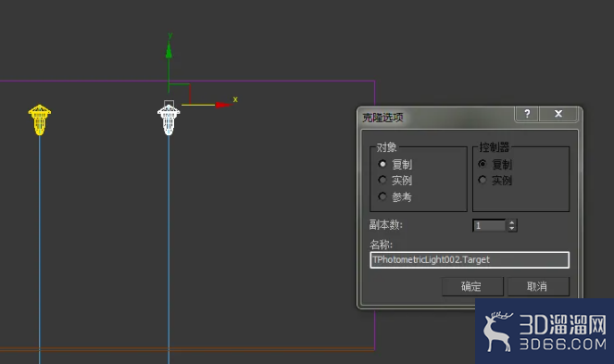614x364 pixels.
Task: Click the 副本数 number field
Action: point(490,225)
